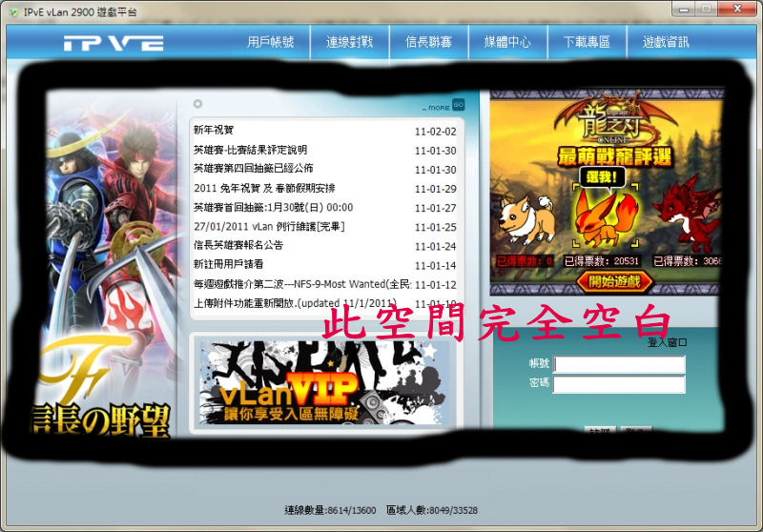Open the 用戶帳號 menu

pyautogui.click(x=270, y=42)
